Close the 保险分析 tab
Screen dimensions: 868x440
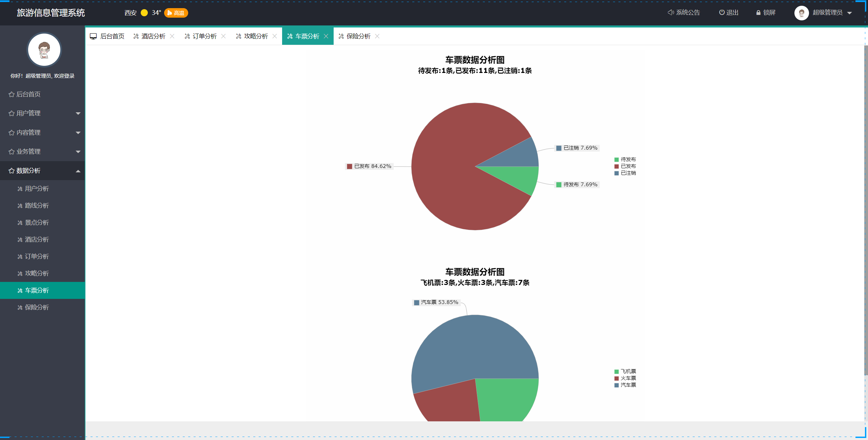[377, 36]
